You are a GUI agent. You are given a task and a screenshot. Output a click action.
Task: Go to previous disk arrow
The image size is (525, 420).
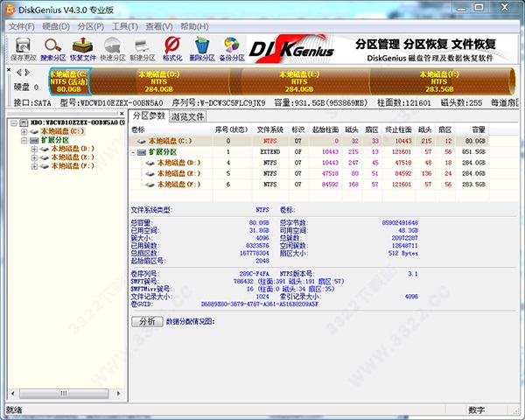pos(19,73)
